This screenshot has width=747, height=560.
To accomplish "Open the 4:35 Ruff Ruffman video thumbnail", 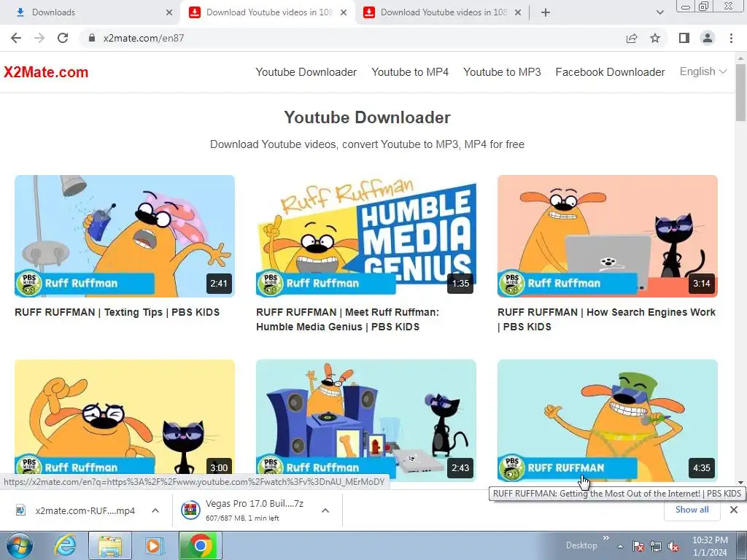I will (x=608, y=420).
